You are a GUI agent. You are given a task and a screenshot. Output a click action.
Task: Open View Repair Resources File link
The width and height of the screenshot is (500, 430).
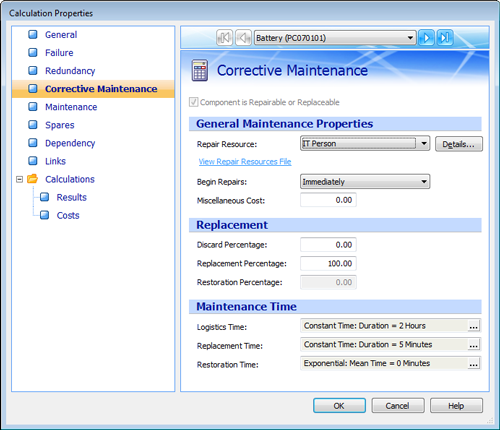tap(245, 162)
